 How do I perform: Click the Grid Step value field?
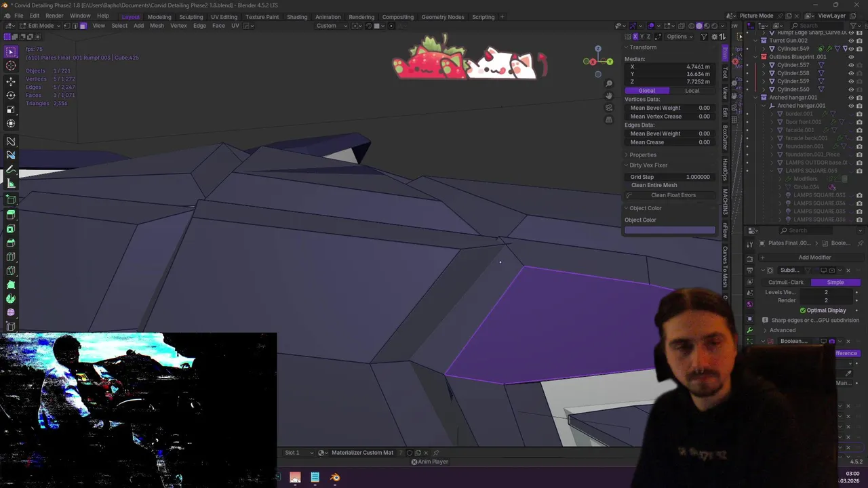click(x=670, y=177)
